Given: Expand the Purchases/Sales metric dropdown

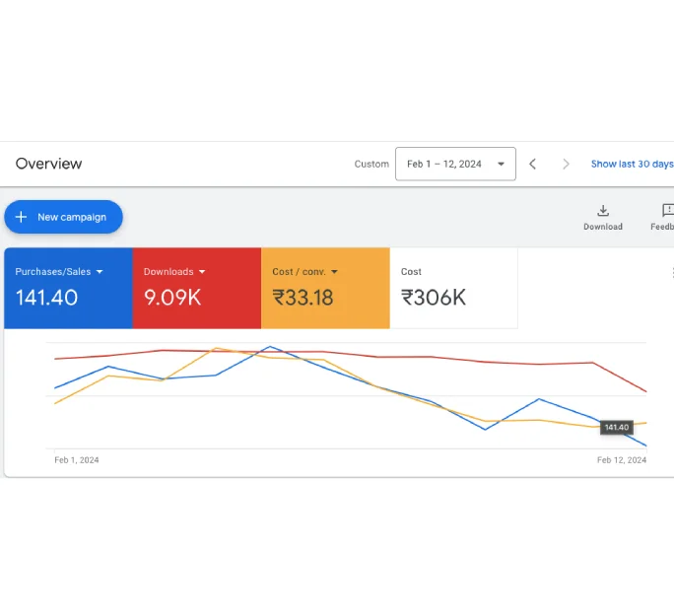Looking at the screenshot, I should 100,272.
